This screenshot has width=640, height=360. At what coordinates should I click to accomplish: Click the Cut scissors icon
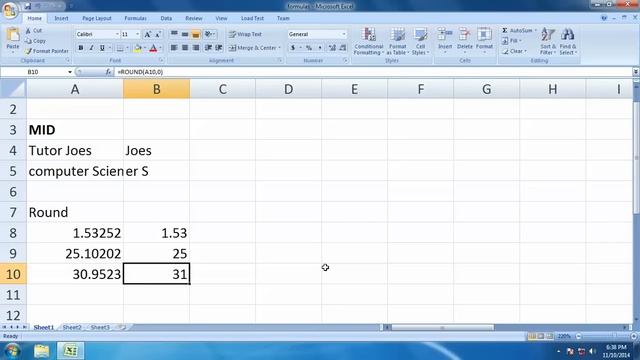28,31
